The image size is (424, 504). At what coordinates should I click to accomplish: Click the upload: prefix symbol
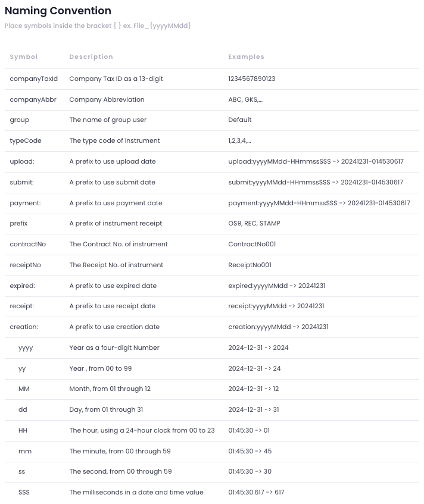(22, 161)
